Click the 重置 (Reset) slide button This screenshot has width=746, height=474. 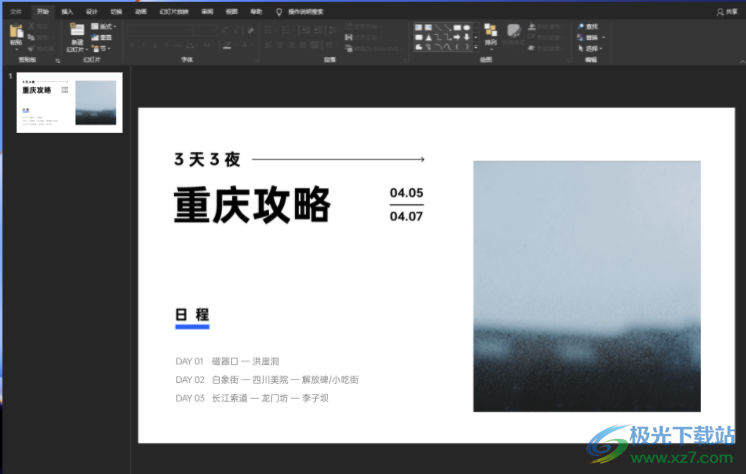[101, 37]
